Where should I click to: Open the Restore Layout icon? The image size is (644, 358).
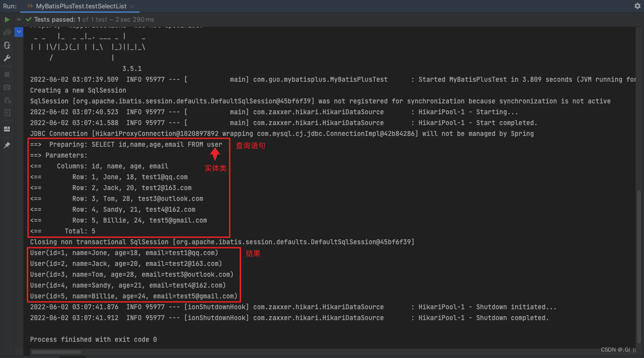[7, 129]
